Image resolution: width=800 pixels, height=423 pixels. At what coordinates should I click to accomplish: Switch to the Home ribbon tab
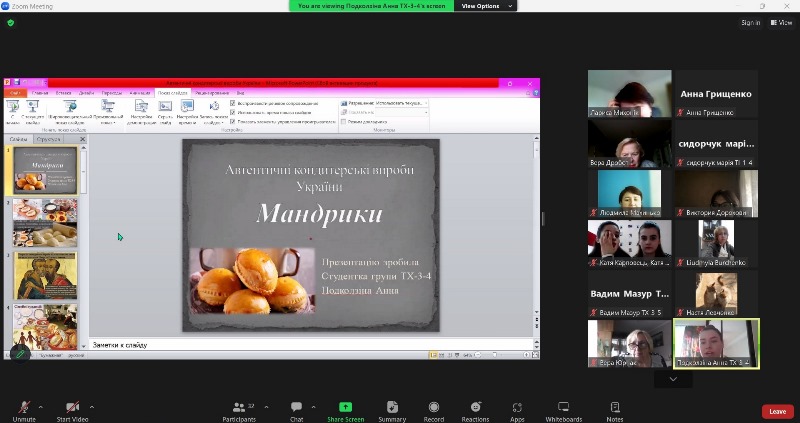(x=40, y=93)
